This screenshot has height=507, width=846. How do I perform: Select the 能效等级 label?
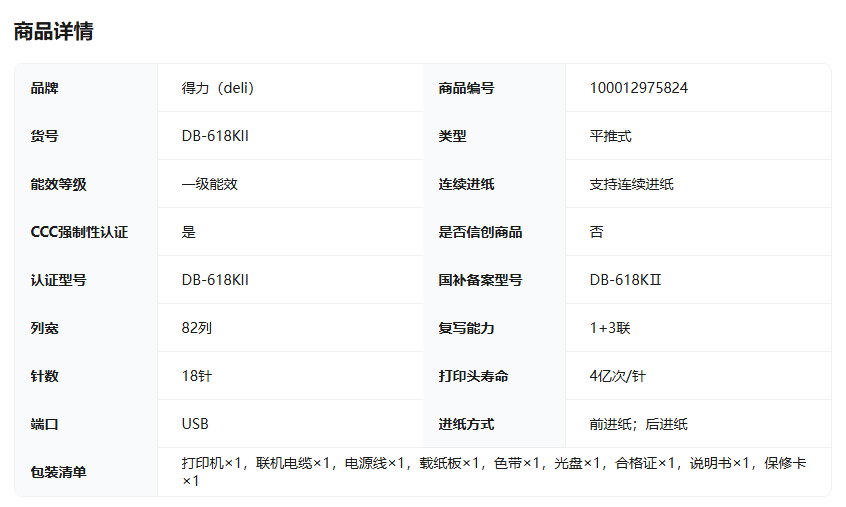pyautogui.click(x=58, y=184)
